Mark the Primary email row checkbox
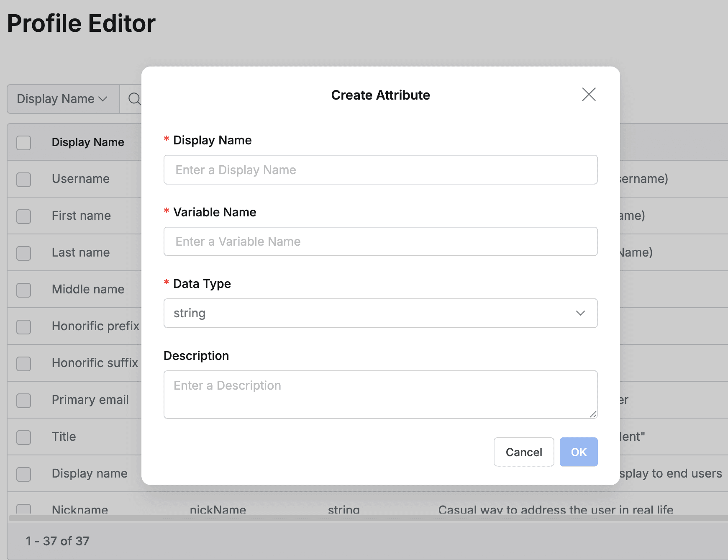Viewport: 728px width, 560px height. tap(24, 401)
